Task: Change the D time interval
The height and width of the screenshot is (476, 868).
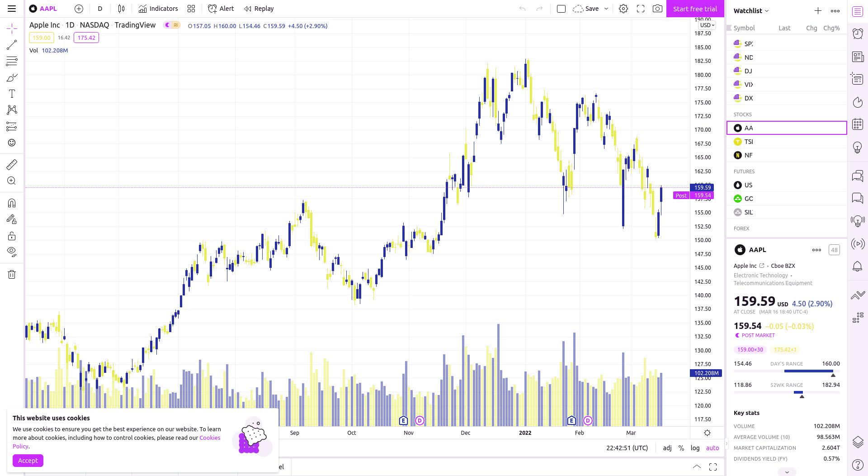Action: 100,9
